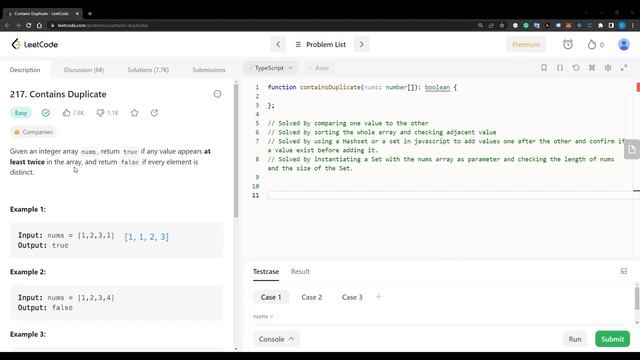Select the Result tab
This screenshot has height=360, width=640.
coord(300,271)
